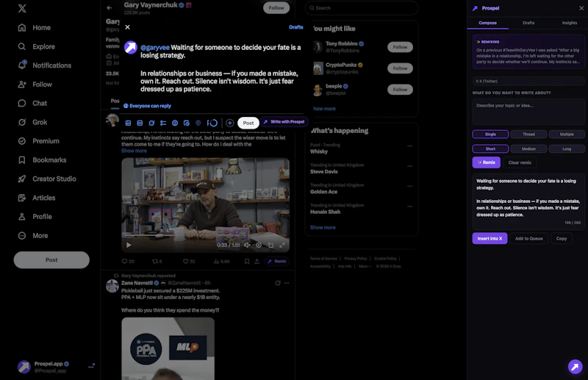Click Write with Prospel button
Image resolution: width=588 pixels, height=380 pixels.
pyautogui.click(x=284, y=122)
